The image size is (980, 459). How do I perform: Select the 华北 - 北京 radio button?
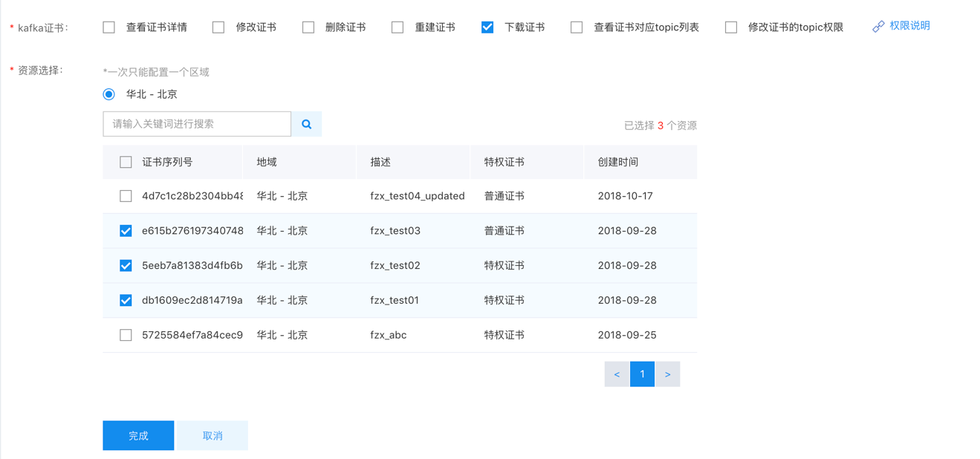click(109, 94)
